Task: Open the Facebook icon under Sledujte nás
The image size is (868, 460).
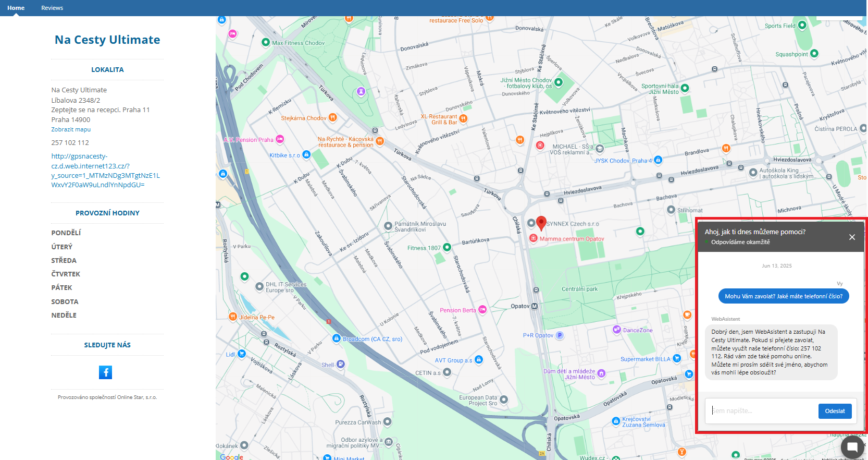Action: [x=105, y=372]
